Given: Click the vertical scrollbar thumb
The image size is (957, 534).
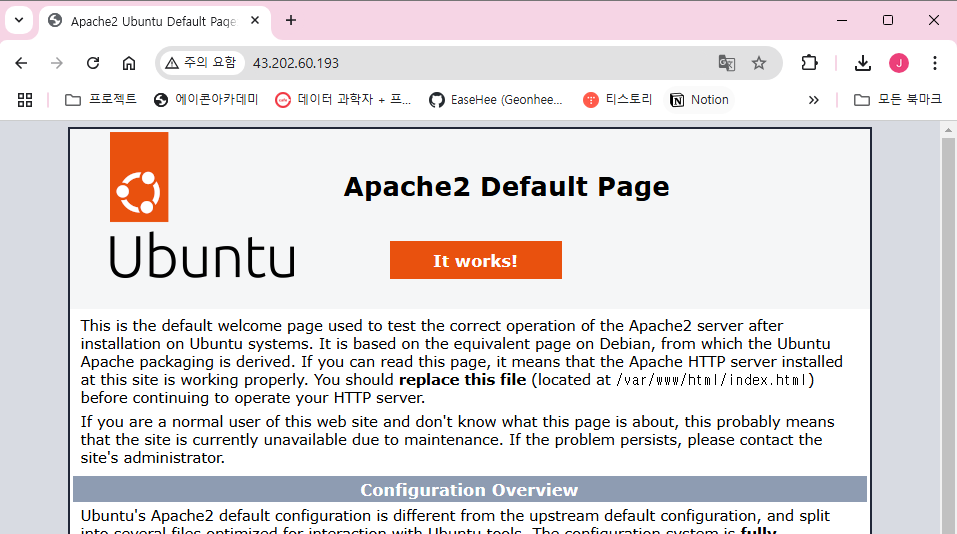Looking at the screenshot, I should click(x=948, y=336).
